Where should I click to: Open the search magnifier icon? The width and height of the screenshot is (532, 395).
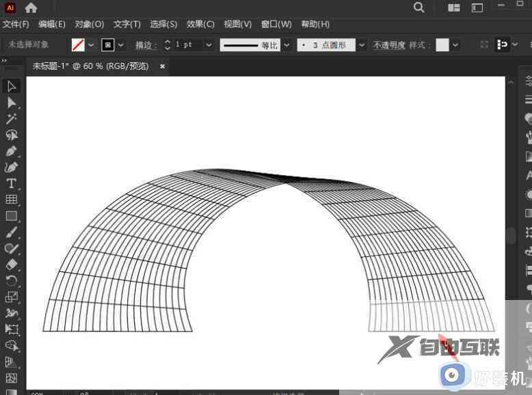[x=419, y=8]
